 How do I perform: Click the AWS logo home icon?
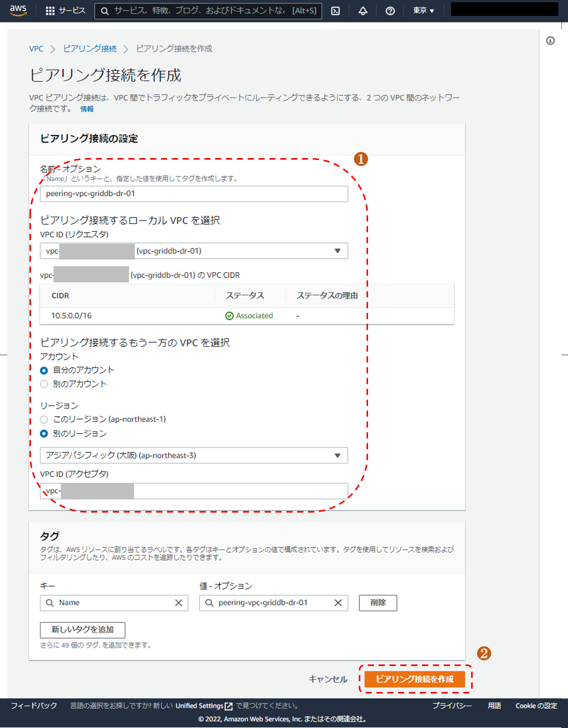click(18, 10)
